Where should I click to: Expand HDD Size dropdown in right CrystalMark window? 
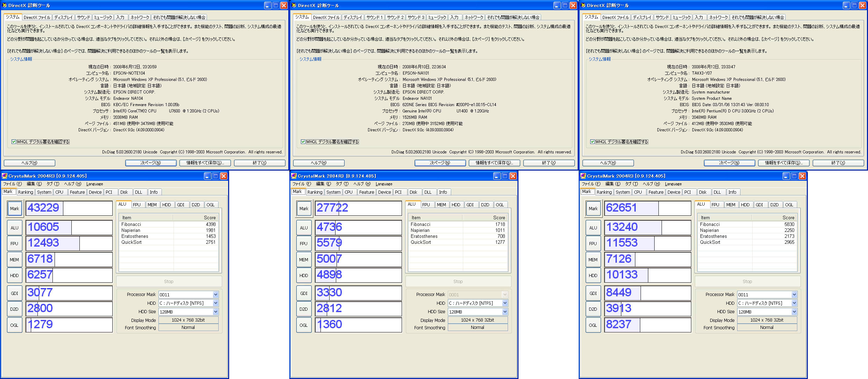(794, 312)
